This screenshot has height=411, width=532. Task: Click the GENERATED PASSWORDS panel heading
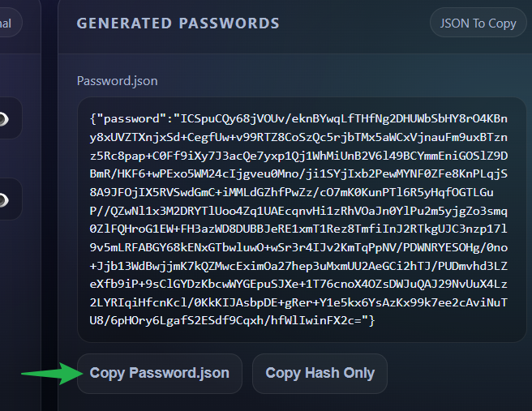pos(178,24)
